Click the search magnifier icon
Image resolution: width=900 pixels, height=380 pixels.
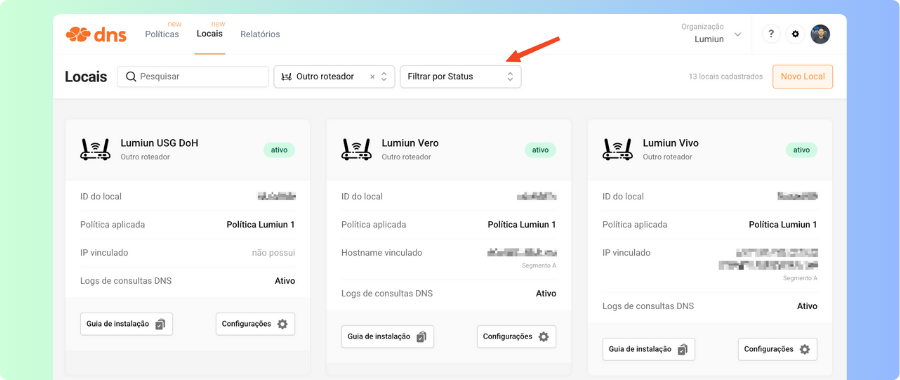(x=131, y=76)
